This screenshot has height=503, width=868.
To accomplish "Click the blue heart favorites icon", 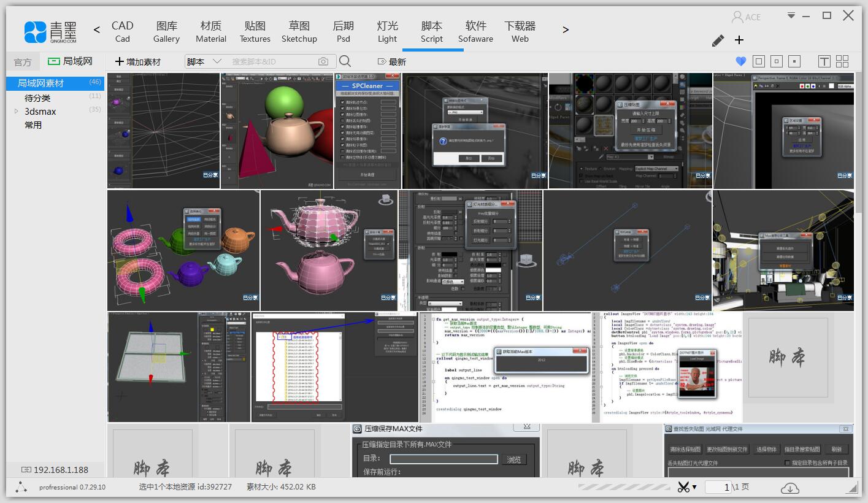I will pos(740,61).
